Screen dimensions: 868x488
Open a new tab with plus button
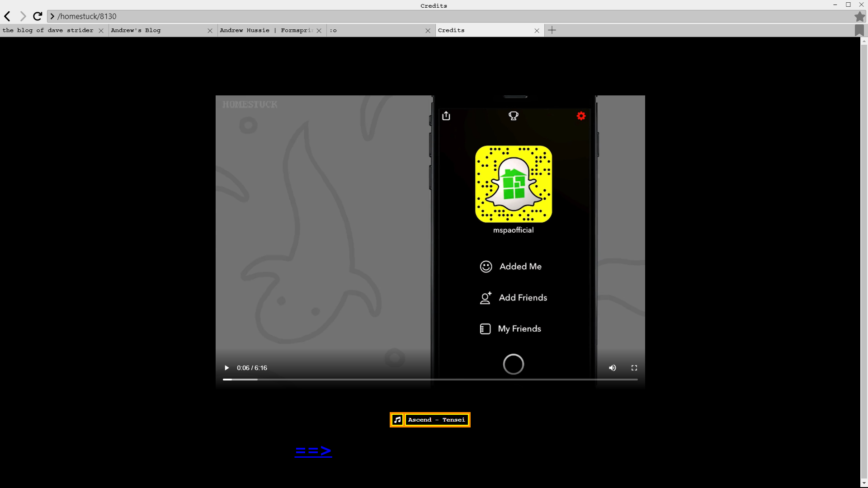coord(552,30)
